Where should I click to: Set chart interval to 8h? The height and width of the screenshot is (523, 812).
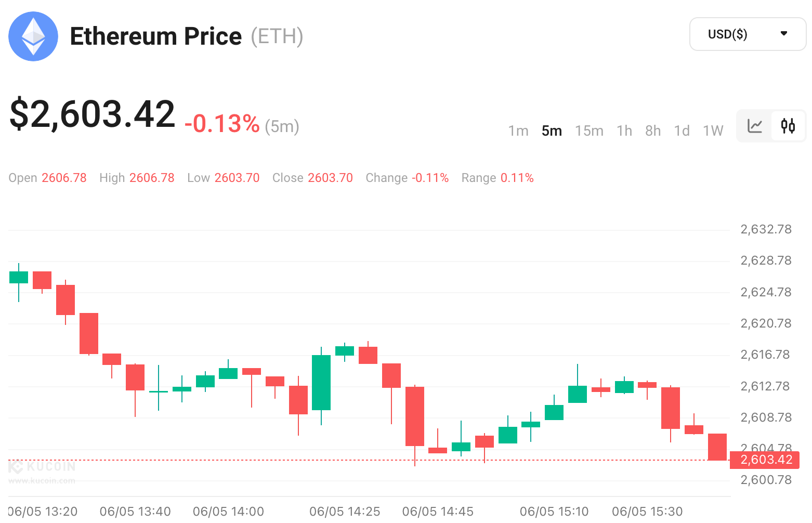point(653,131)
